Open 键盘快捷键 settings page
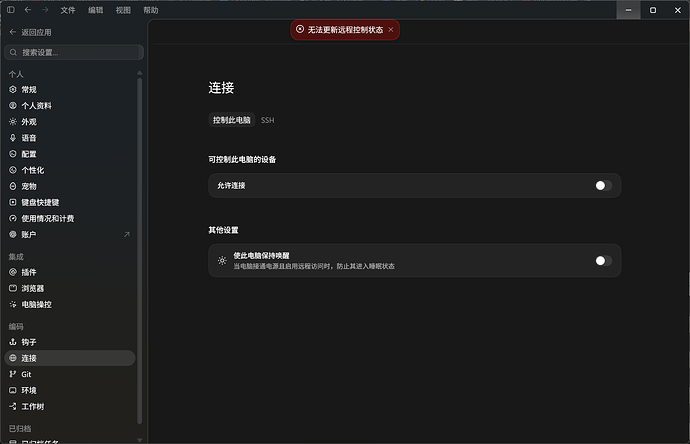 (70, 202)
